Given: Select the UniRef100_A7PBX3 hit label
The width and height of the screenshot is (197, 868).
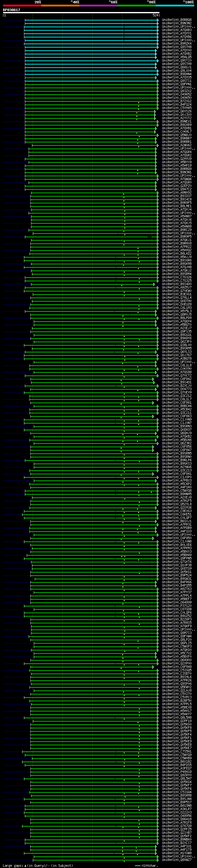Looking at the screenshot, I should (x=177, y=481).
